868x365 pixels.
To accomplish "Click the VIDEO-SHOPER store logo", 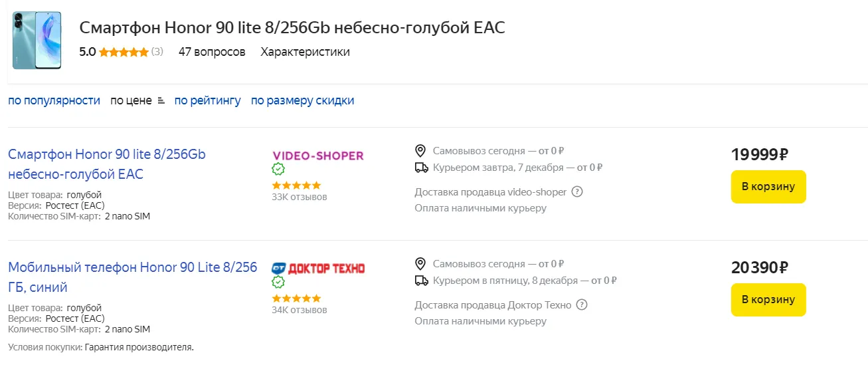I will click(318, 156).
